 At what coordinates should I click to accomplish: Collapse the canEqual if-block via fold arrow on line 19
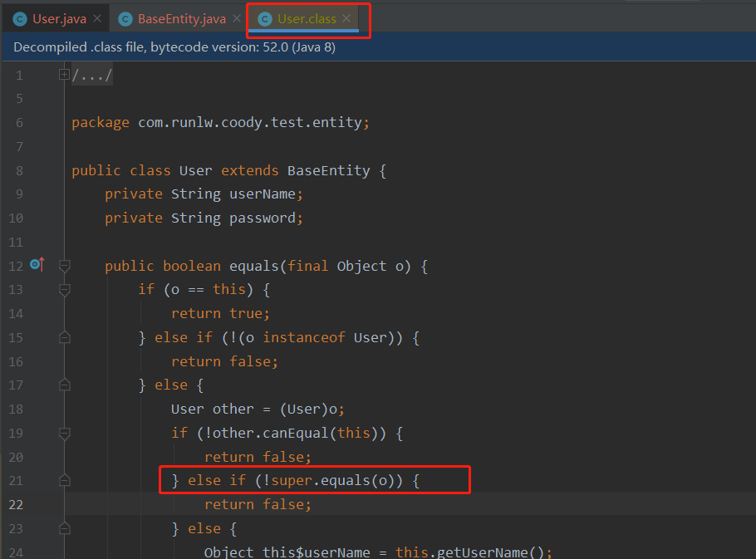pos(64,432)
